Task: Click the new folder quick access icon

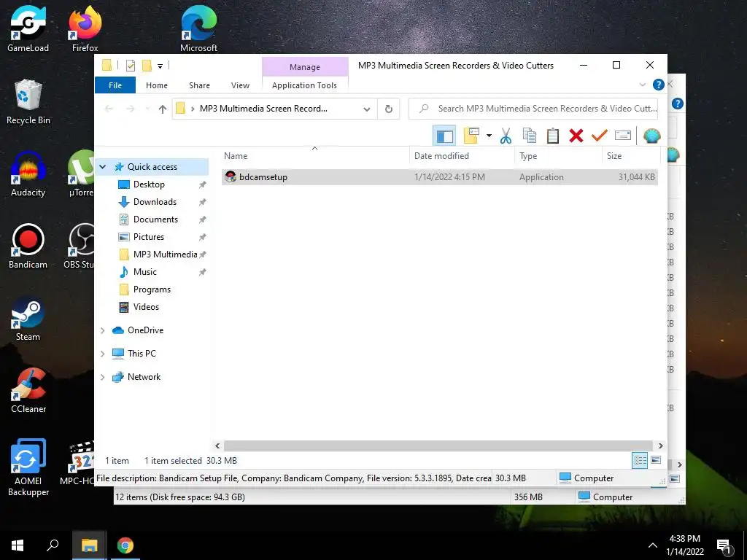Action: point(147,66)
